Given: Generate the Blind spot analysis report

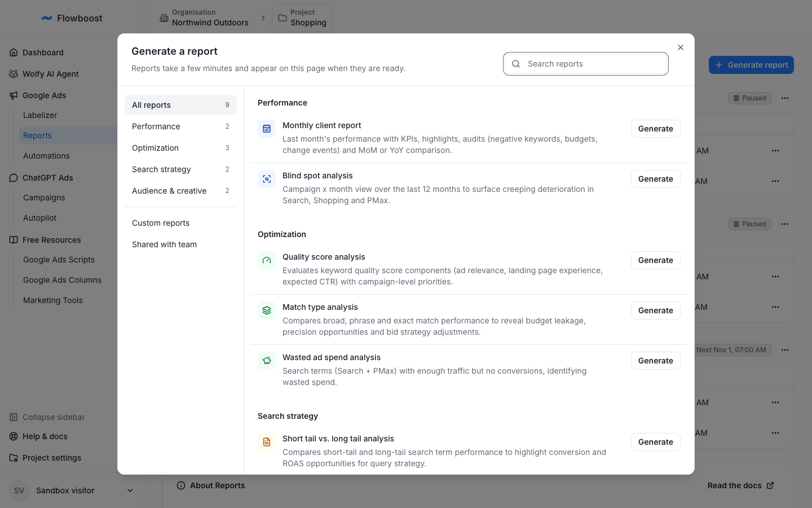Looking at the screenshot, I should point(655,179).
